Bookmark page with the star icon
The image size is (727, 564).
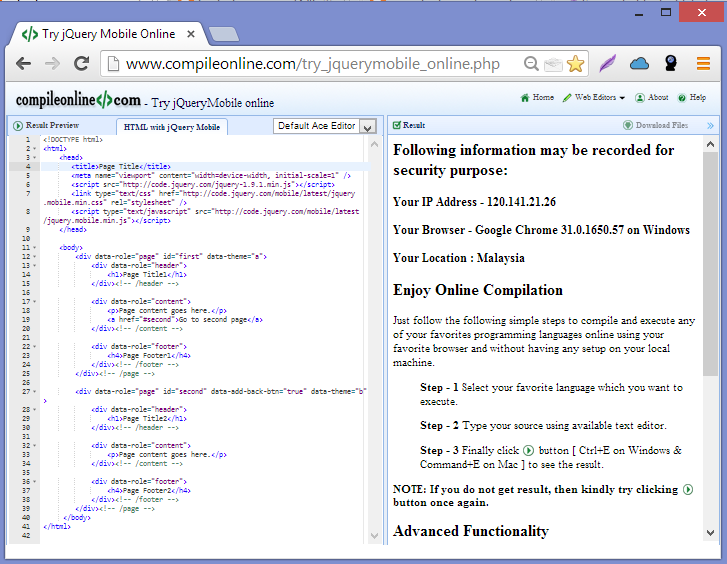575,64
